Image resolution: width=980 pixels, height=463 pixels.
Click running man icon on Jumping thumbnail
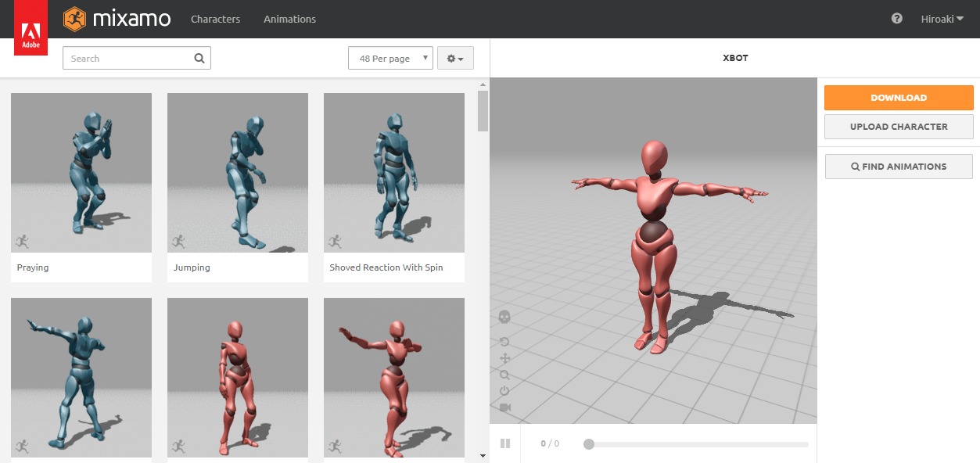point(178,241)
